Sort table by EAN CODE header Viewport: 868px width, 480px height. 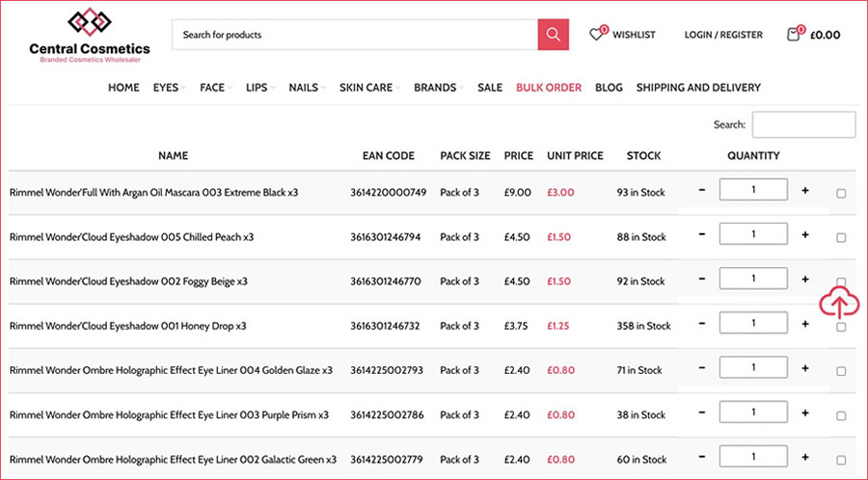[x=388, y=156]
